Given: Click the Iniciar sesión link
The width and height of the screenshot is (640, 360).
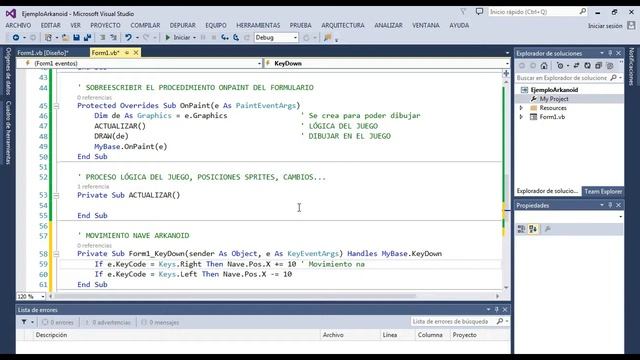Looking at the screenshot, I should pos(605,26).
